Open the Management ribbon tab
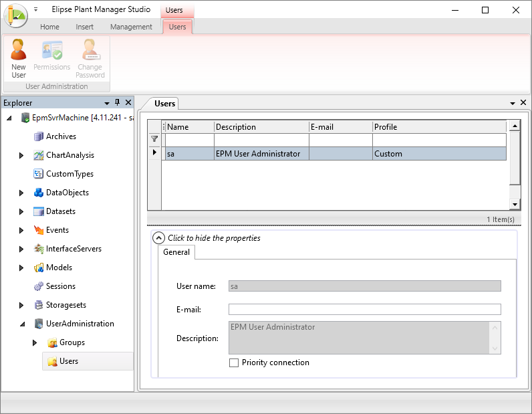Screen dimensions: 532x414 click(x=131, y=27)
